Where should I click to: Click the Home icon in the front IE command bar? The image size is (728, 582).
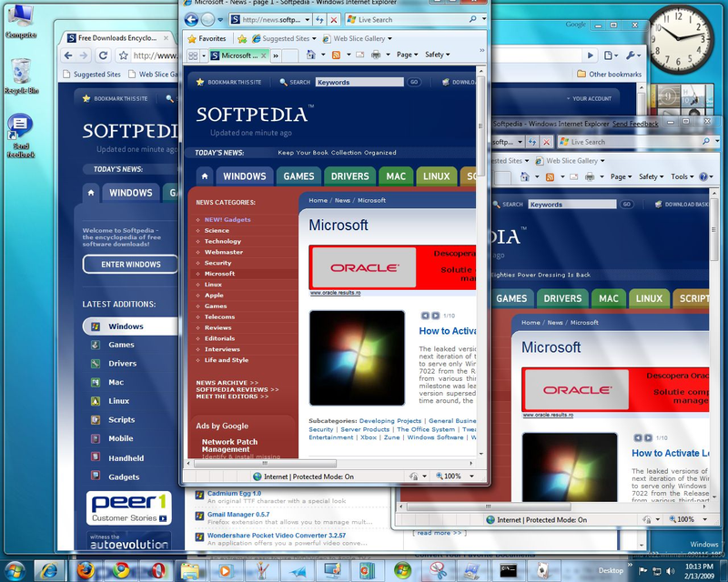pyautogui.click(x=311, y=55)
